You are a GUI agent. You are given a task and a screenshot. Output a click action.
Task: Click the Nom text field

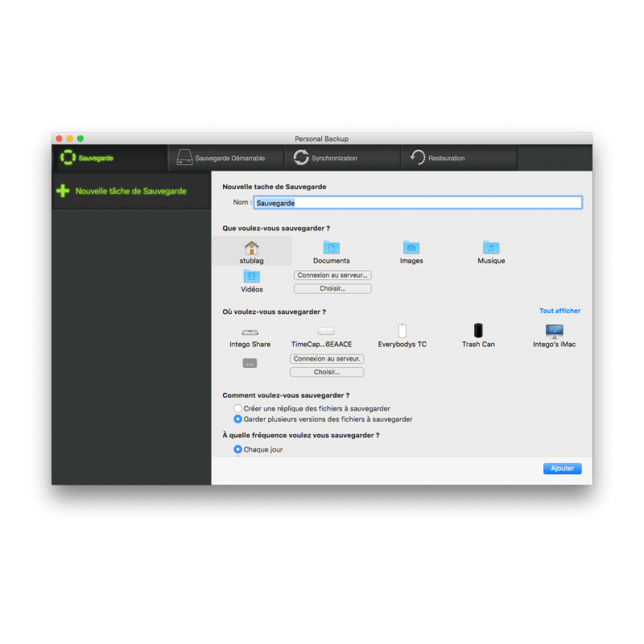click(x=418, y=203)
